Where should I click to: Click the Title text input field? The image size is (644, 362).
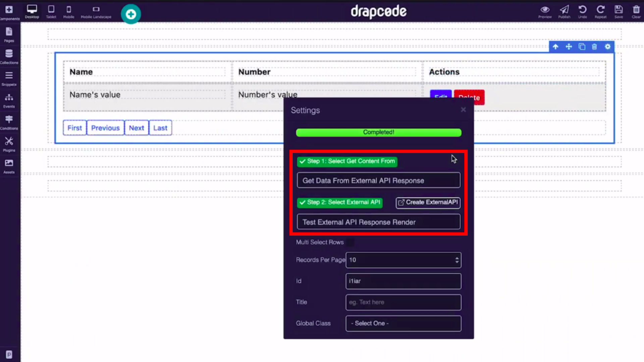pyautogui.click(x=403, y=302)
